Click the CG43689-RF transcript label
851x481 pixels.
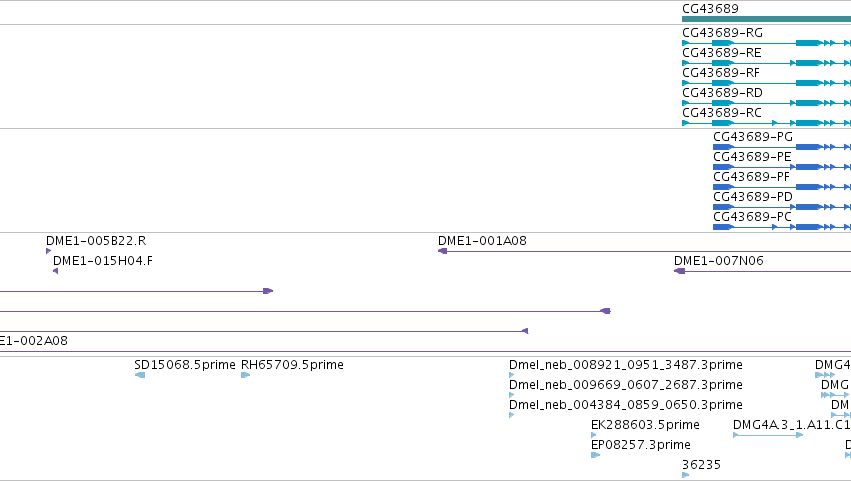tap(721, 73)
